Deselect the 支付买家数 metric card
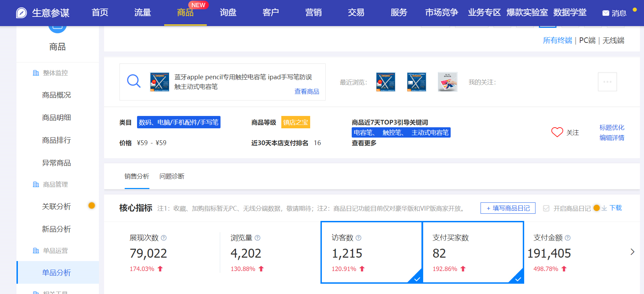 click(x=473, y=252)
